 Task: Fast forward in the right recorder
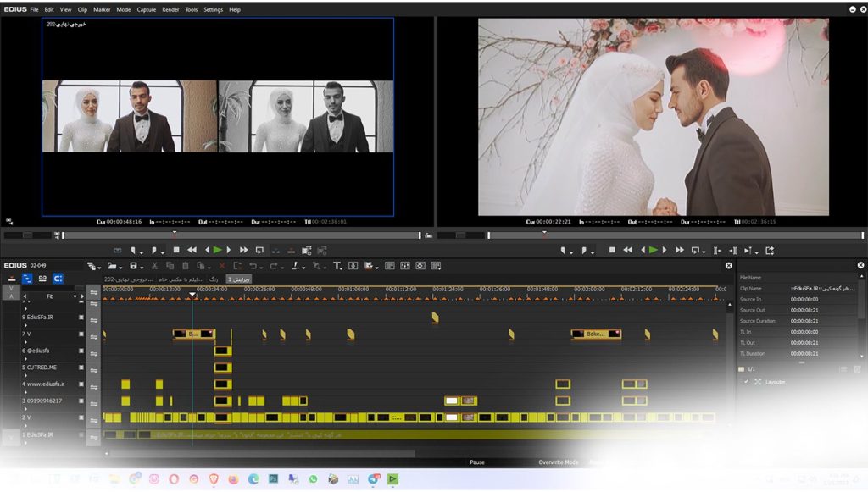(x=679, y=250)
